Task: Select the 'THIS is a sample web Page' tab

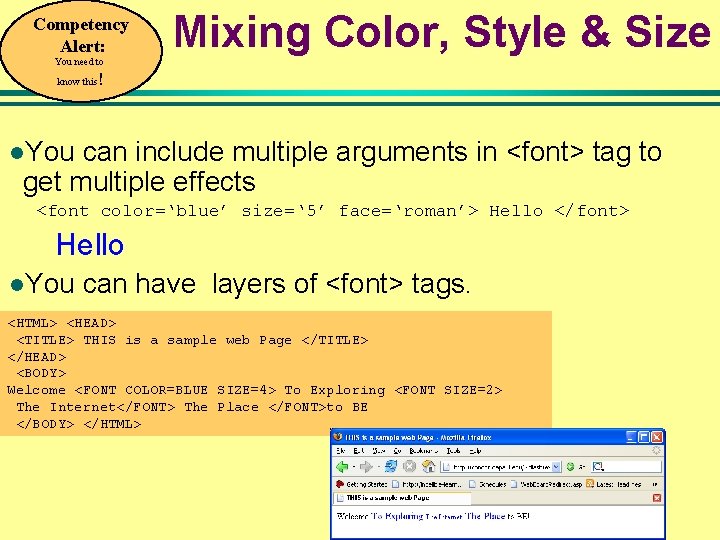Action: [401, 498]
